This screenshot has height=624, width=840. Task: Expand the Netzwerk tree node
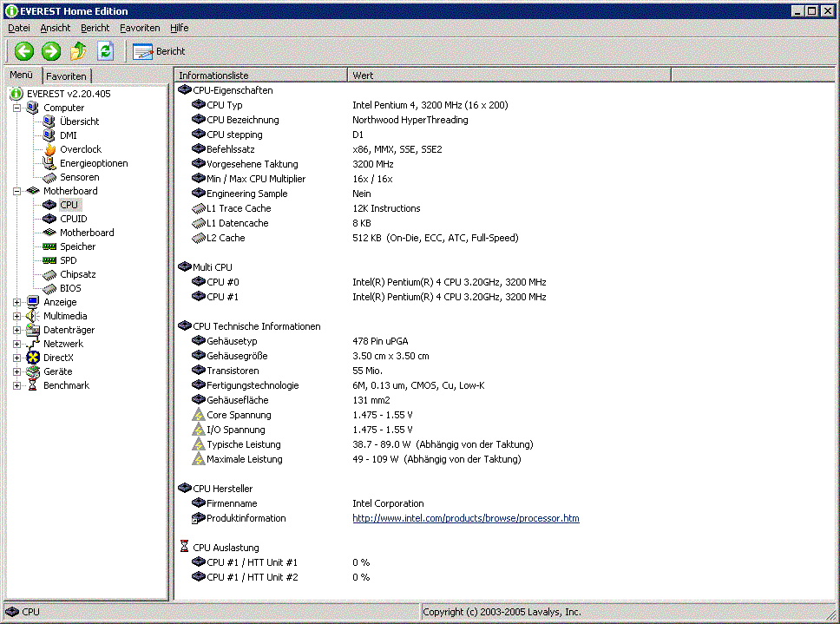pyautogui.click(x=17, y=344)
